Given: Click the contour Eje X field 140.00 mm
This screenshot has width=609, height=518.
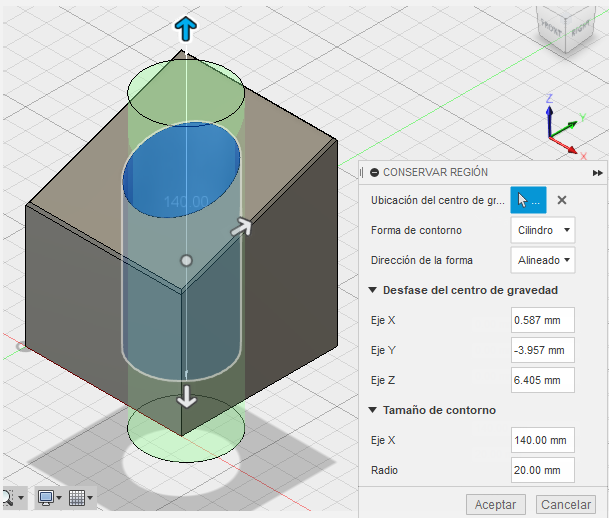Looking at the screenshot, I should click(543, 440).
